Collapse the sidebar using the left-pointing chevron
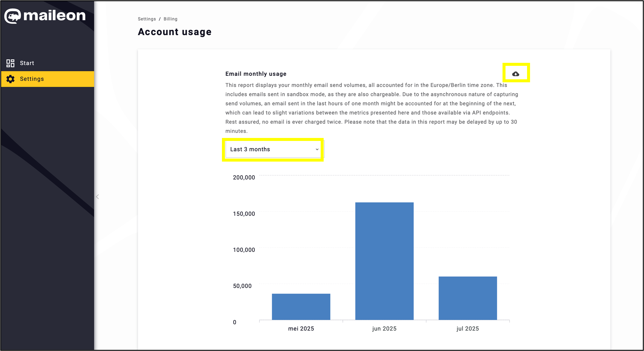 (x=97, y=197)
